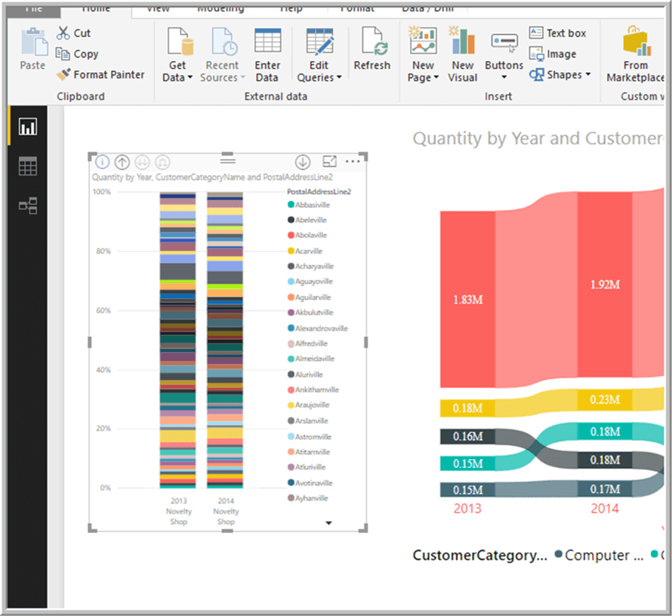Open Recent Sources dropdown
The image size is (672, 616).
pyautogui.click(x=222, y=71)
